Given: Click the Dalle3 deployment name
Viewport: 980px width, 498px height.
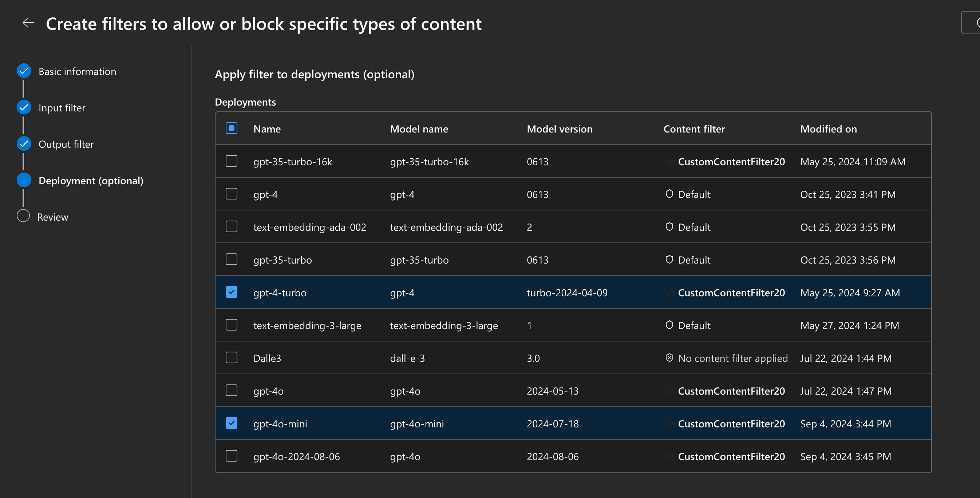Looking at the screenshot, I should tap(267, 358).
